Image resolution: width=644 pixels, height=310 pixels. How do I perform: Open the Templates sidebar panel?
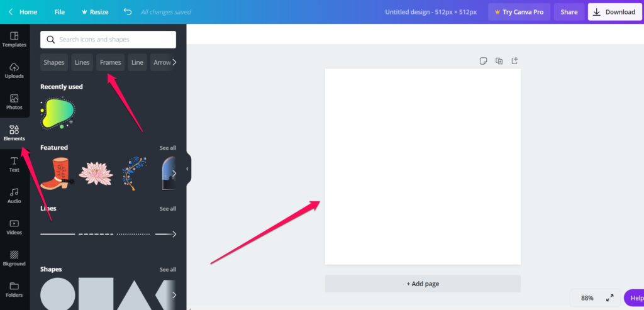(14, 40)
